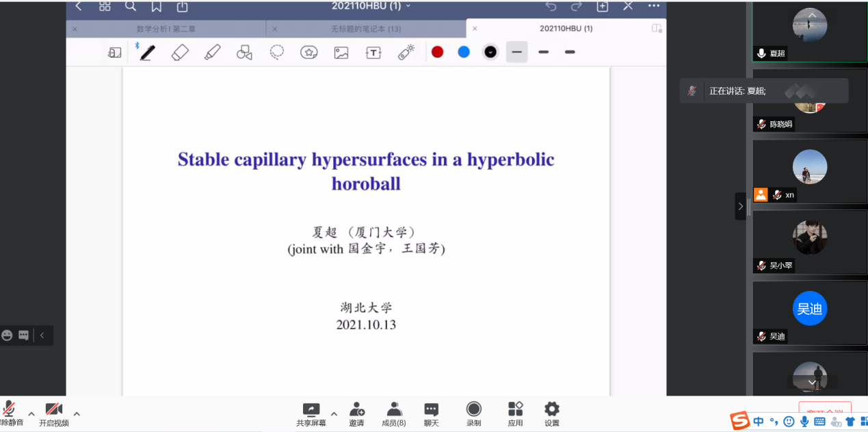Choose the lasso selection tool
This screenshot has width=868, height=432.
(x=277, y=52)
